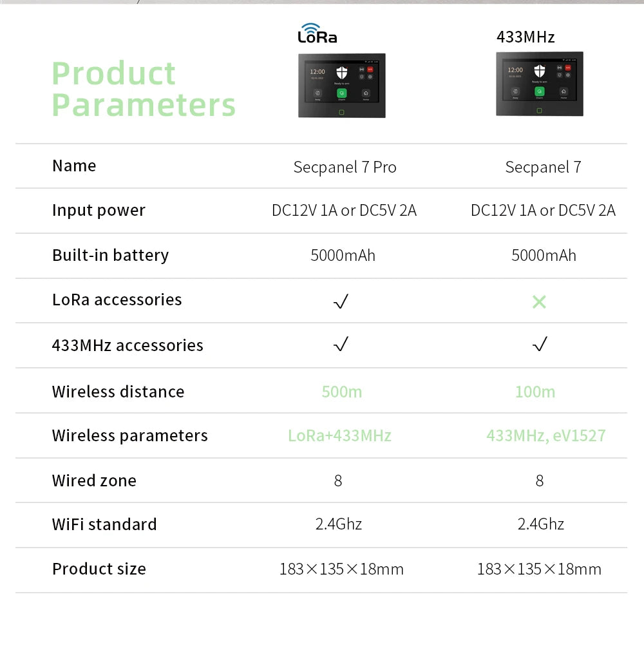This screenshot has height=648, width=644.
Task: Click the Secpanel 7 product name
Action: pyautogui.click(x=543, y=167)
